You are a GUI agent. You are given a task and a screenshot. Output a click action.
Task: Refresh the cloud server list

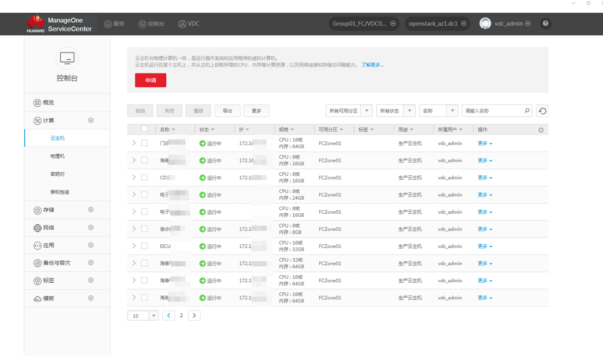[x=542, y=111]
